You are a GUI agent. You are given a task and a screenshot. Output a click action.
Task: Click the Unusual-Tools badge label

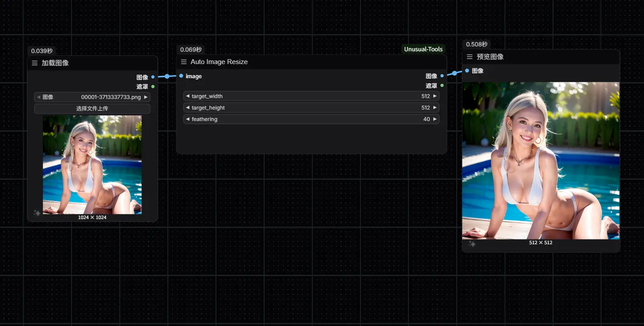coord(423,49)
